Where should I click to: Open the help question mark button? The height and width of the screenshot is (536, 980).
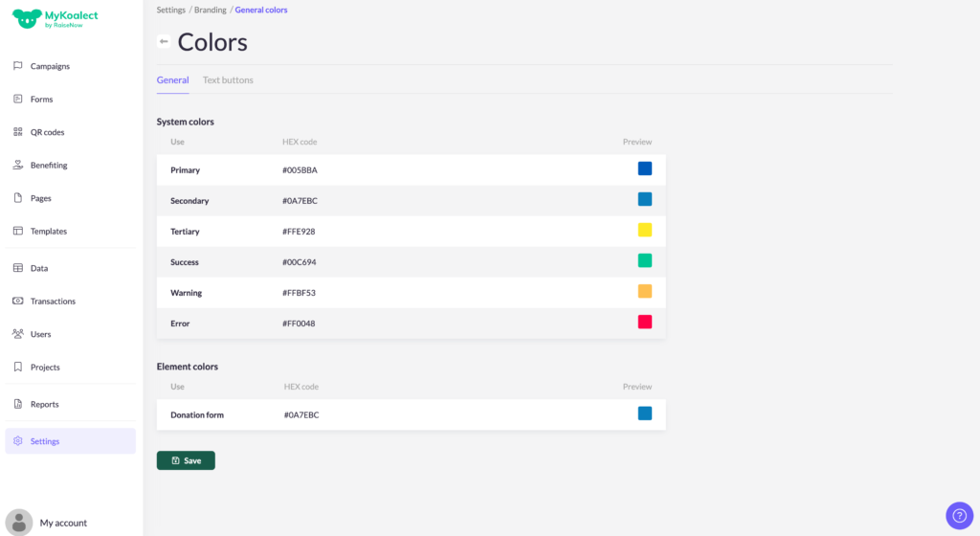pyautogui.click(x=959, y=516)
